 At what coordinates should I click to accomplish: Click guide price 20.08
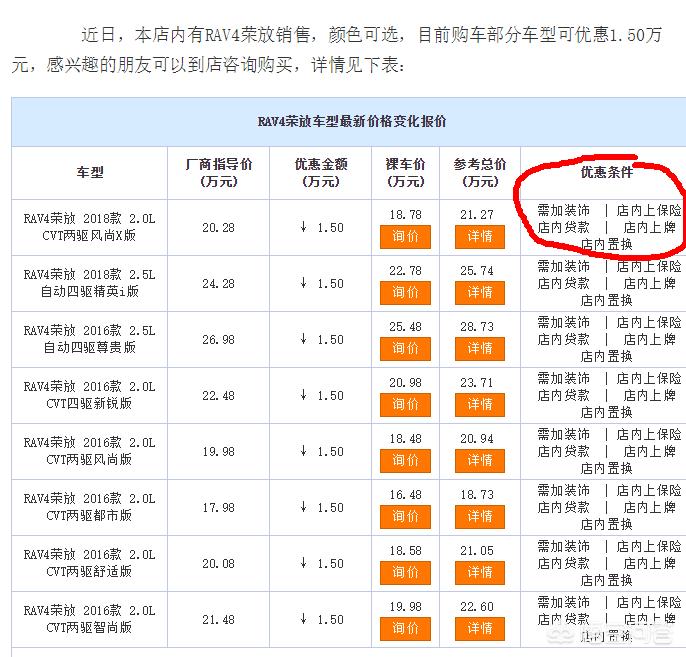[x=218, y=564]
